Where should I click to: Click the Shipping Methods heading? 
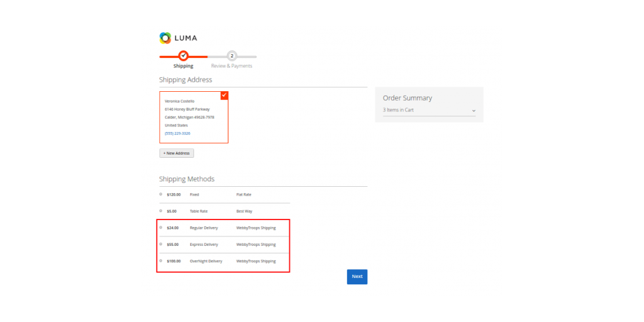pyautogui.click(x=187, y=179)
